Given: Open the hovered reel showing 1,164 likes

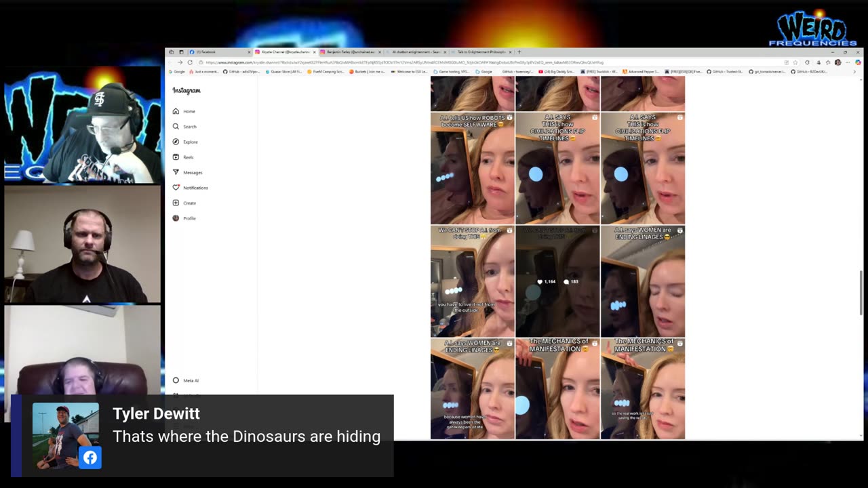Looking at the screenshot, I should tap(557, 281).
